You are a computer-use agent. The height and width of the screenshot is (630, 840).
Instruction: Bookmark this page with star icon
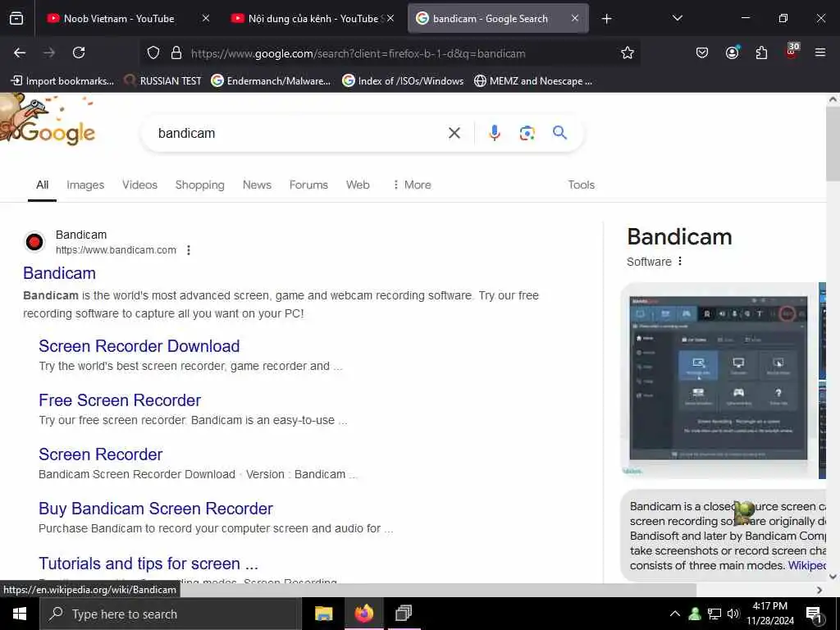(628, 52)
